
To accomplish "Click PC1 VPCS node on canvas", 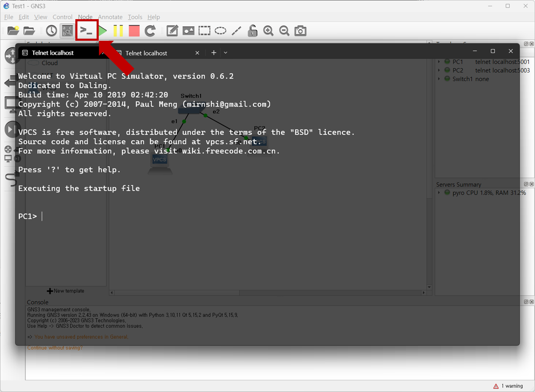I will (160, 163).
